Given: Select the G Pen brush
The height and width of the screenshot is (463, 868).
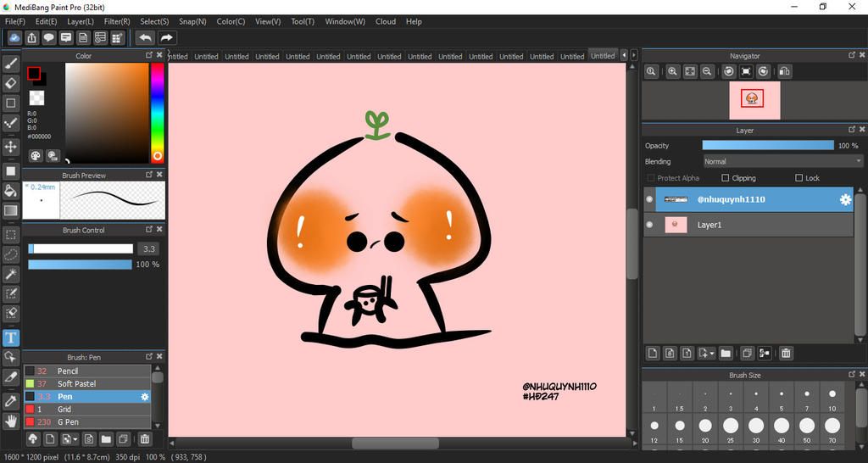Looking at the screenshot, I should tap(87, 422).
